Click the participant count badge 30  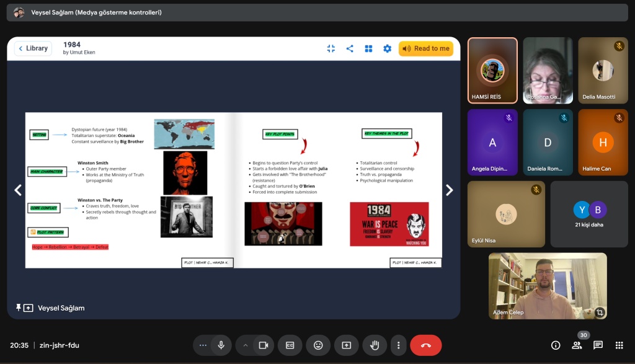(584, 335)
